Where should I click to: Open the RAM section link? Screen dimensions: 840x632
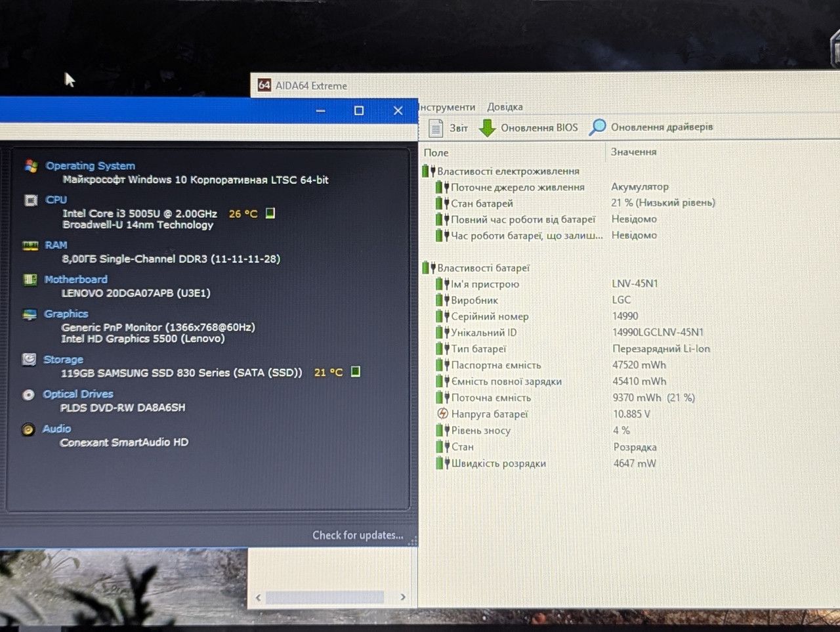tap(56, 245)
